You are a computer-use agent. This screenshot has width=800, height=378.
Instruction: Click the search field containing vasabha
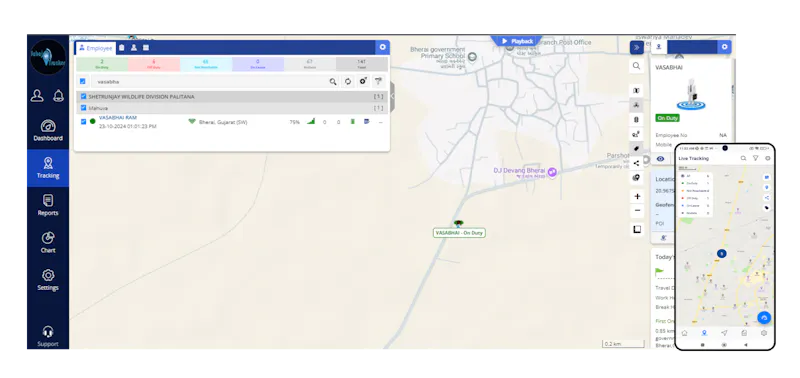(x=209, y=81)
